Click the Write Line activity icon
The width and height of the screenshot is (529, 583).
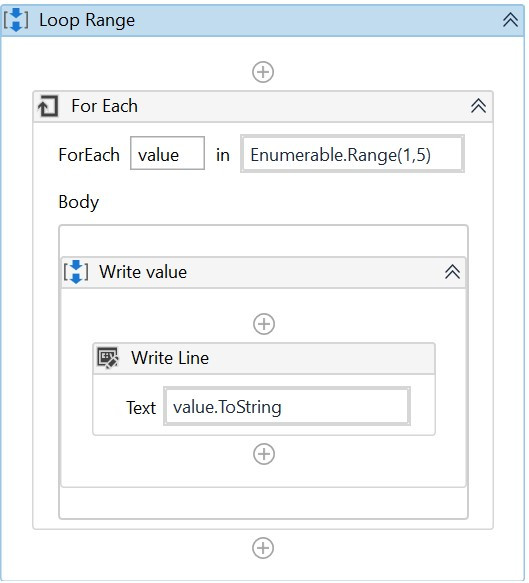click(x=108, y=358)
